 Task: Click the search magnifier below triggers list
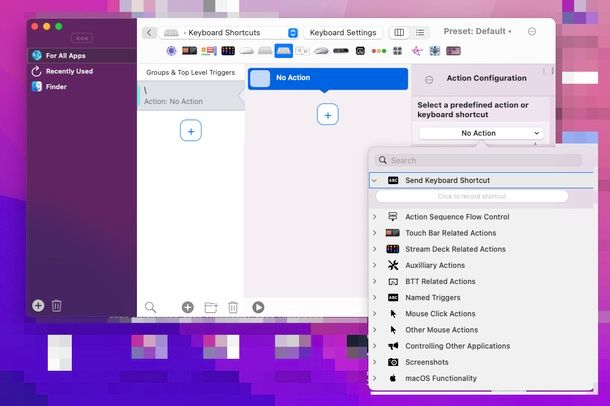pos(150,307)
